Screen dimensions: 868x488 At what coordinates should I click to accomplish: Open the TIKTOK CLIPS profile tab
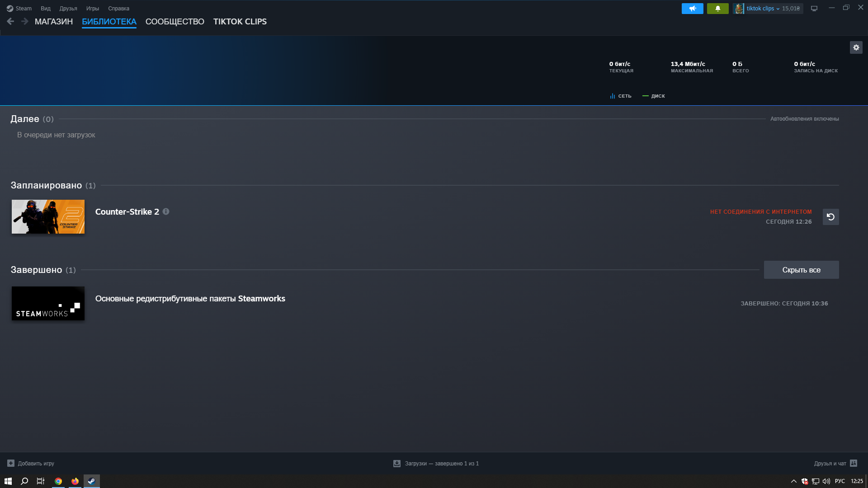coord(240,22)
